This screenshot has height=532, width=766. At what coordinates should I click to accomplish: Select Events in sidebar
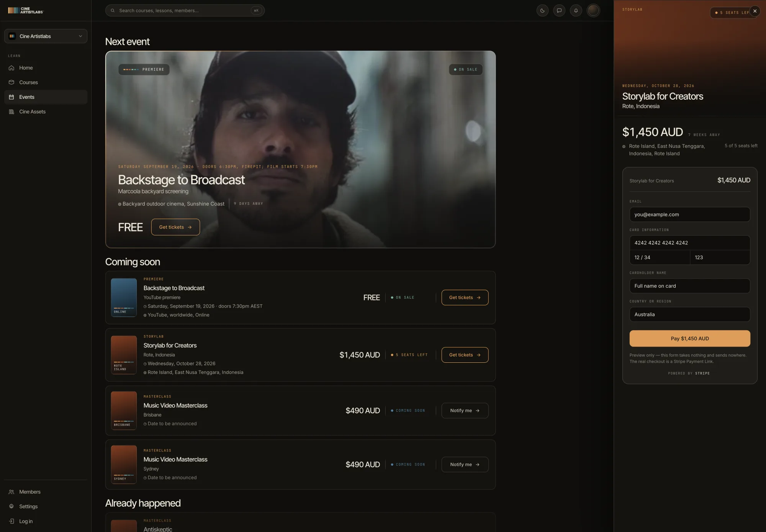point(46,97)
